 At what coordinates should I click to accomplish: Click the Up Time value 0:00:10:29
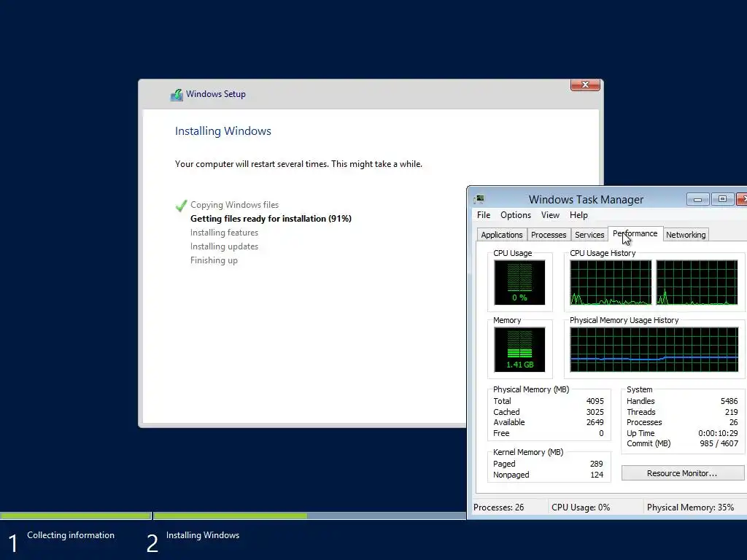coord(718,433)
